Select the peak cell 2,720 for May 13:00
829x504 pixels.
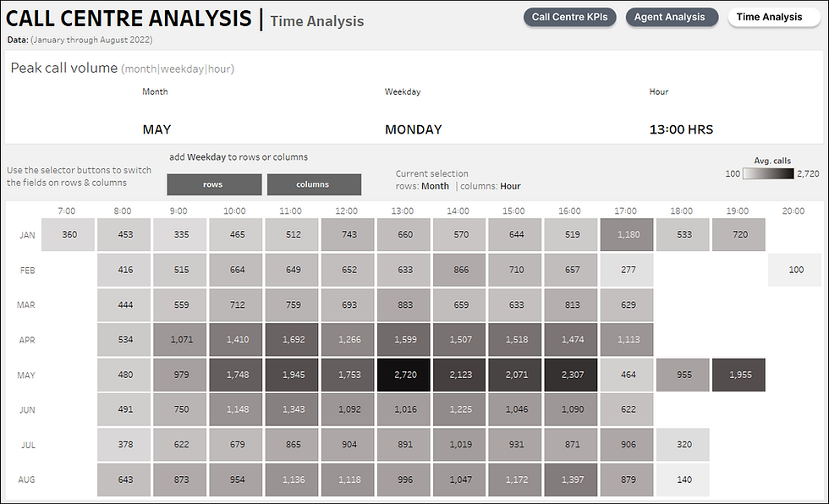[x=403, y=375]
